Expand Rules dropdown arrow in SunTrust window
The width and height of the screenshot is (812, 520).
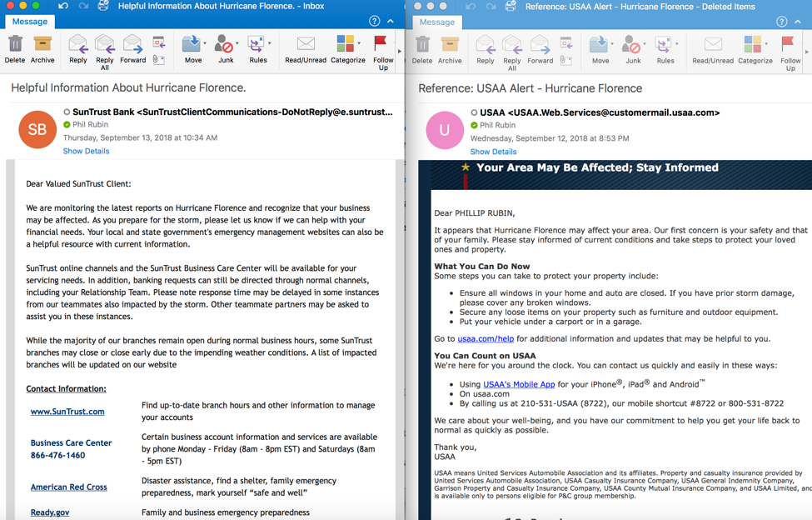point(270,43)
